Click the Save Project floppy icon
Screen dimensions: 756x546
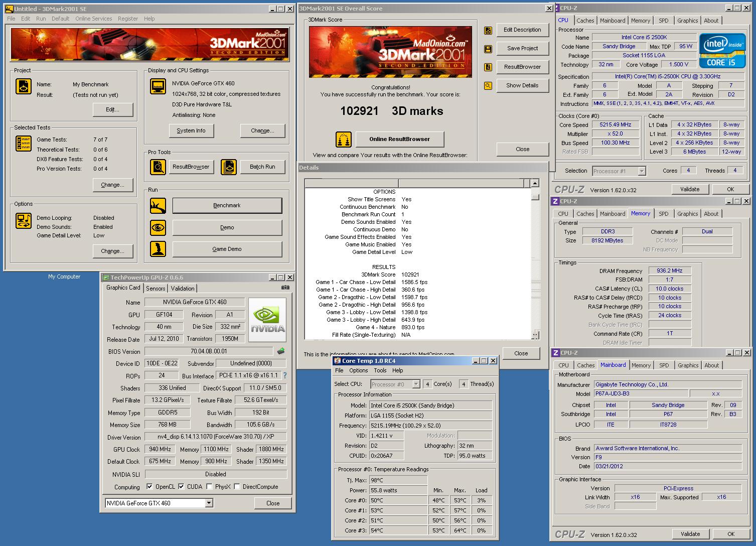(488, 49)
